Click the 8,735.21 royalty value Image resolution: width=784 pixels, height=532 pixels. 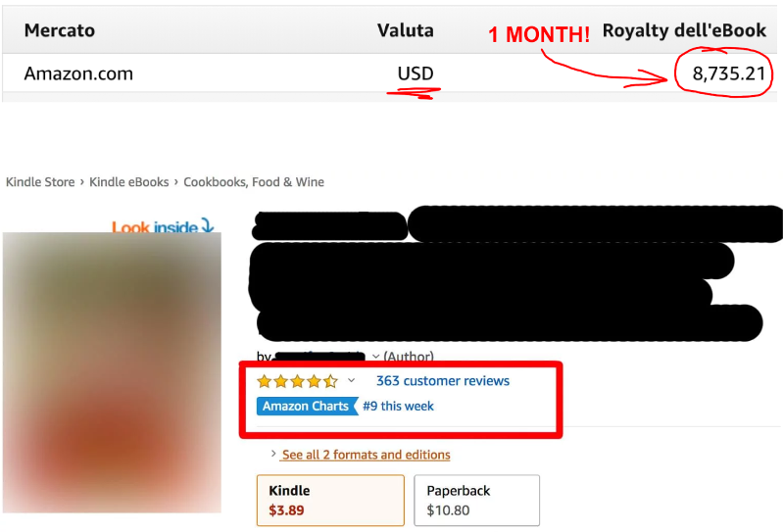click(x=728, y=73)
